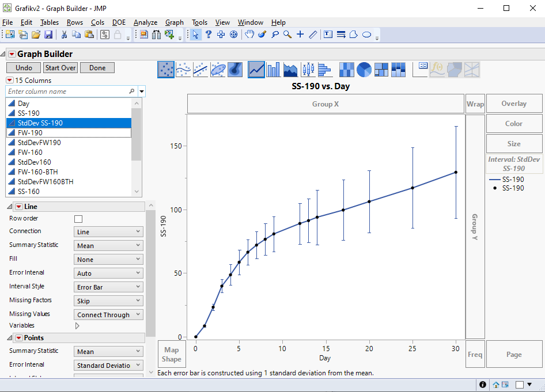Open the Connection dropdown
Viewport: 545px width, 392px height.
click(108, 232)
